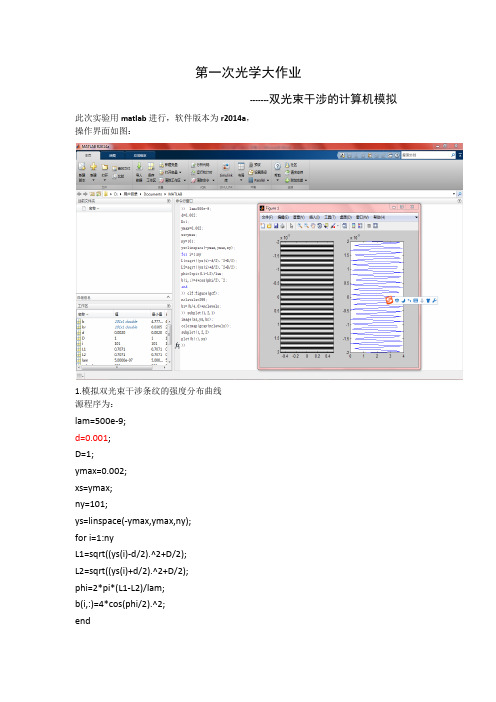Select variable D row in Workspace list
The image size is (496, 702).
point(122,338)
